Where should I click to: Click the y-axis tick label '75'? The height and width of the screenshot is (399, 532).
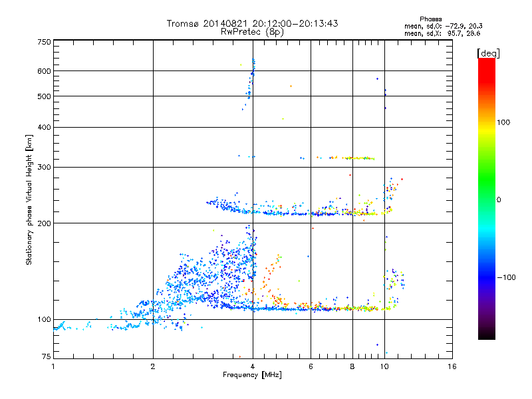tap(47, 356)
